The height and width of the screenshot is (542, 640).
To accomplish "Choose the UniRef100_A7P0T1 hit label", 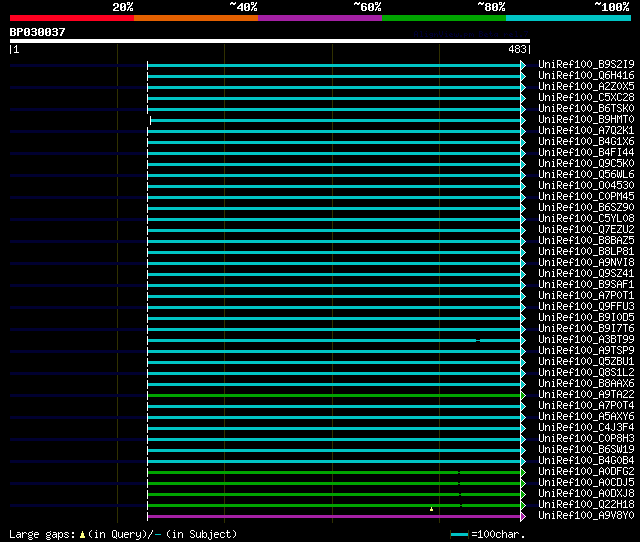I will click(x=586, y=296).
